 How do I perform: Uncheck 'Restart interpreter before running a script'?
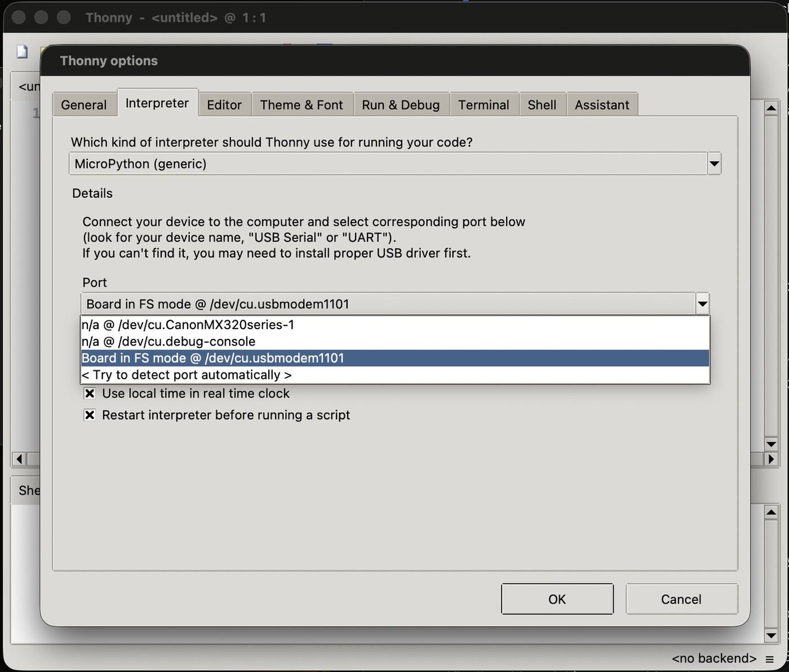pos(90,415)
